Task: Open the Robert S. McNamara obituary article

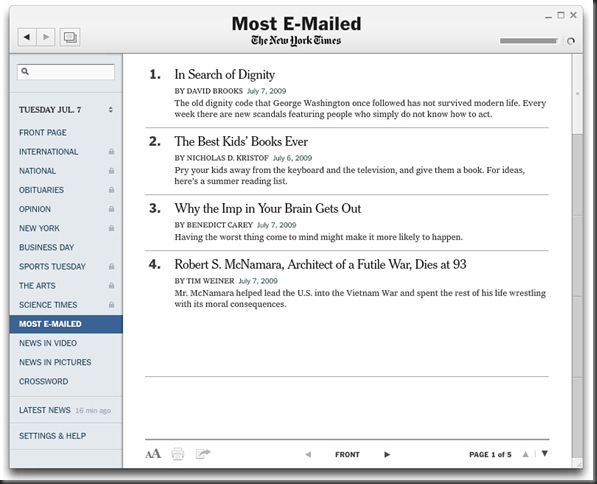Action: [320, 264]
